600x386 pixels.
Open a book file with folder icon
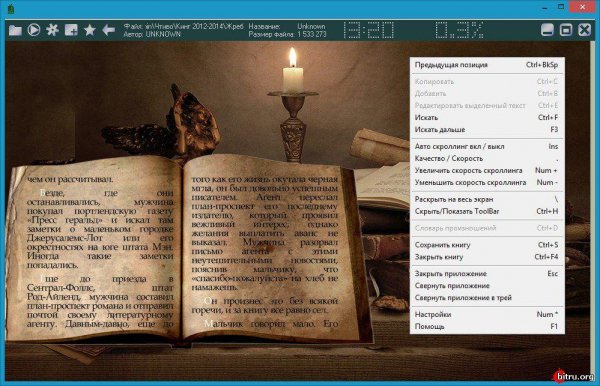tap(15, 30)
